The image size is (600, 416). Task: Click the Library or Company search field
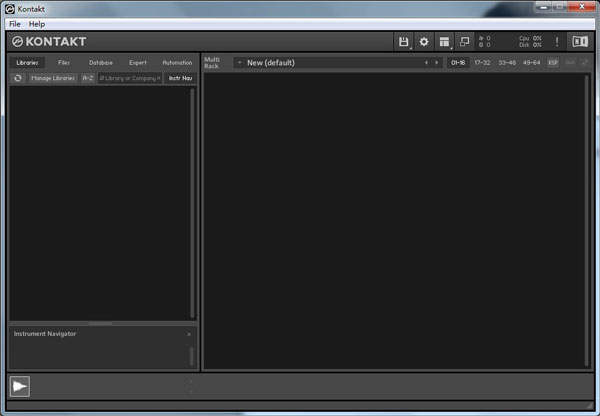[130, 77]
